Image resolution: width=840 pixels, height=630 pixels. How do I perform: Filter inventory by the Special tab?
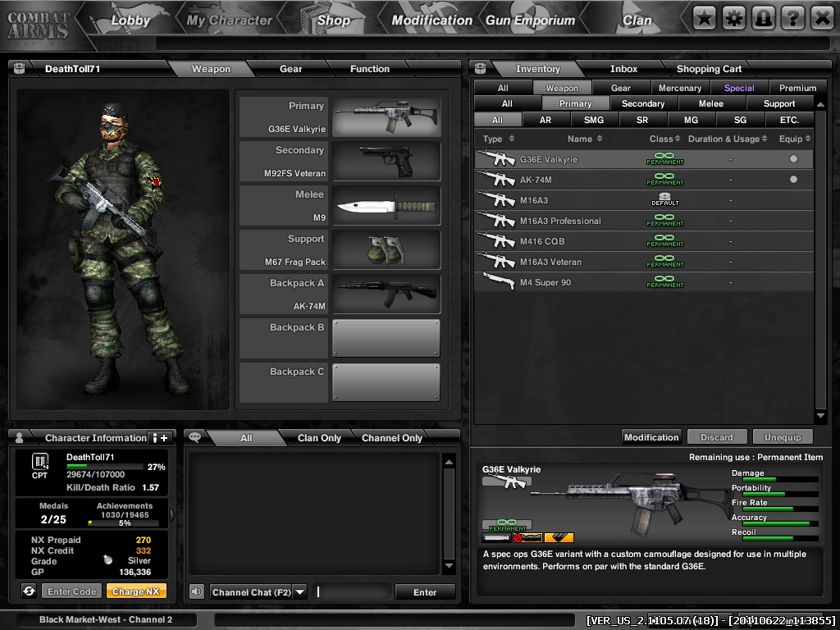tap(739, 88)
